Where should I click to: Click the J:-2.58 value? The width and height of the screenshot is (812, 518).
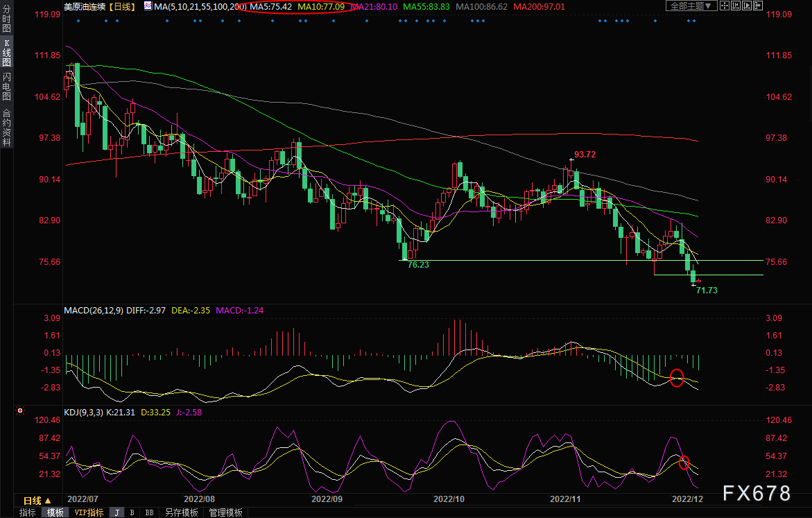pos(189,413)
